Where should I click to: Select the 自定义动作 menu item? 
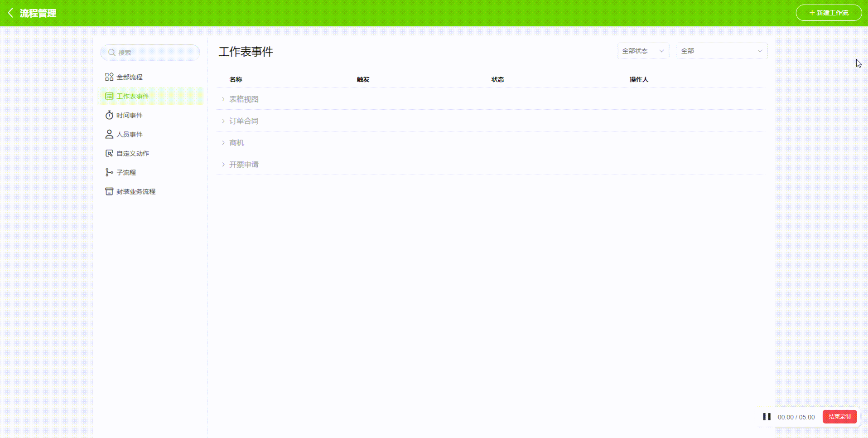150,153
